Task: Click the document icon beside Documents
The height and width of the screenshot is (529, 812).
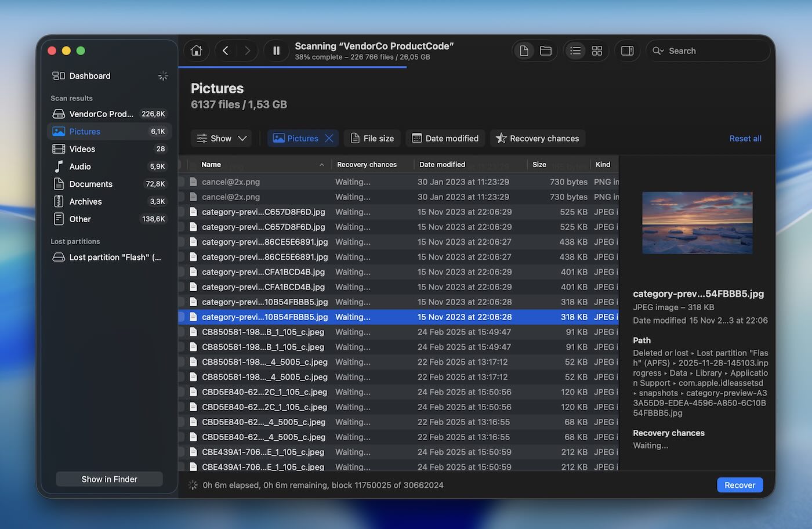Action: (x=59, y=184)
